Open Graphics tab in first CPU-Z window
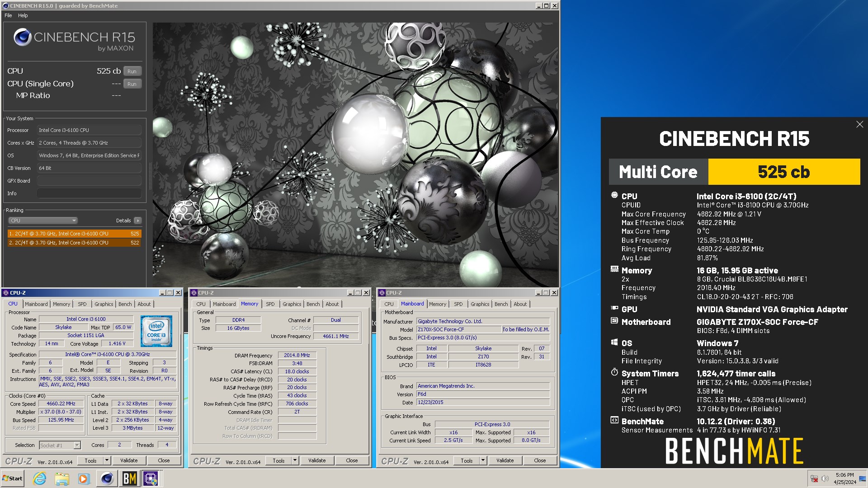This screenshot has height=488, width=868. pyautogui.click(x=104, y=304)
